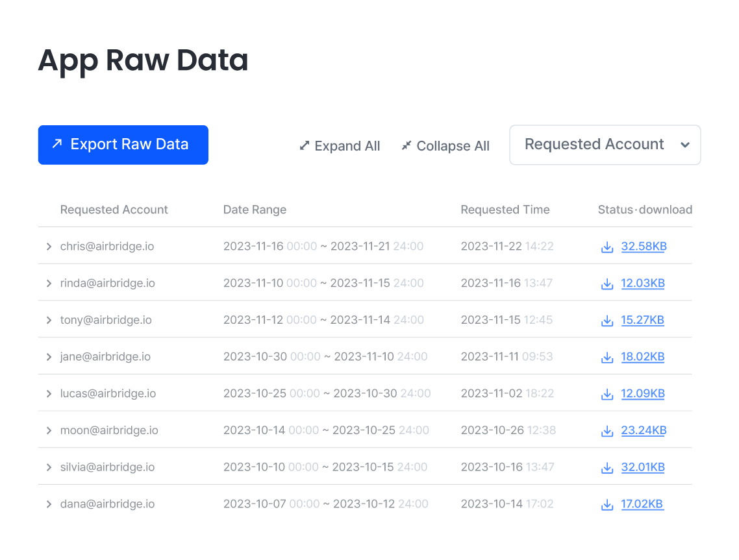
Task: Click the moon@airbridge.io account text
Action: (109, 430)
